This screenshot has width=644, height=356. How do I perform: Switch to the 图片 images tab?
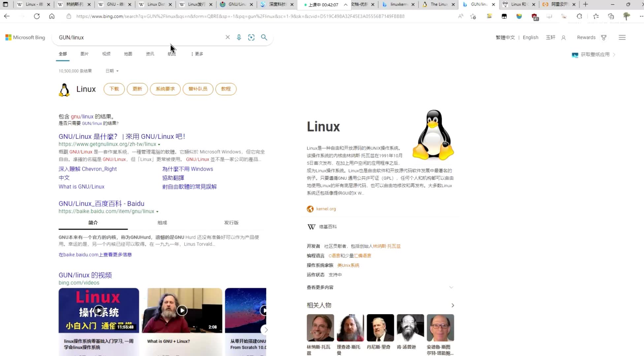[84, 54]
